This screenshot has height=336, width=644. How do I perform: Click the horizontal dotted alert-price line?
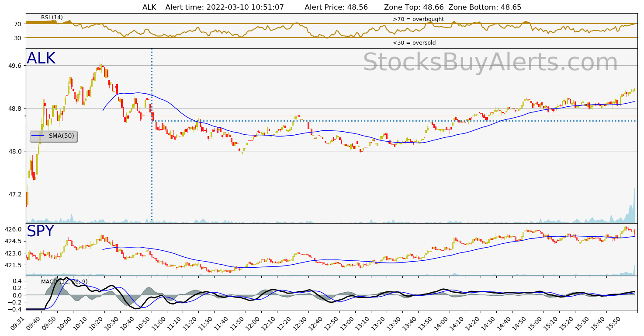(x=395, y=121)
